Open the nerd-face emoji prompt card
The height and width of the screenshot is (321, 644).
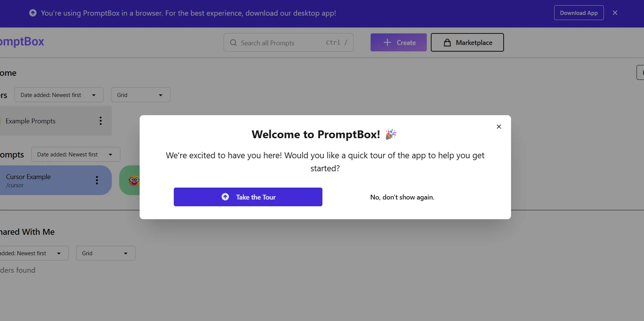[x=134, y=180]
